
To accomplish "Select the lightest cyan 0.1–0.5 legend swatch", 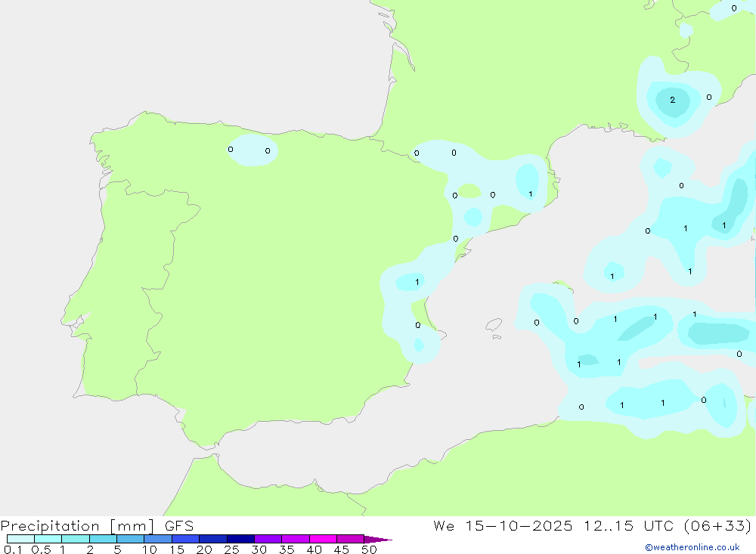I will [x=20, y=539].
